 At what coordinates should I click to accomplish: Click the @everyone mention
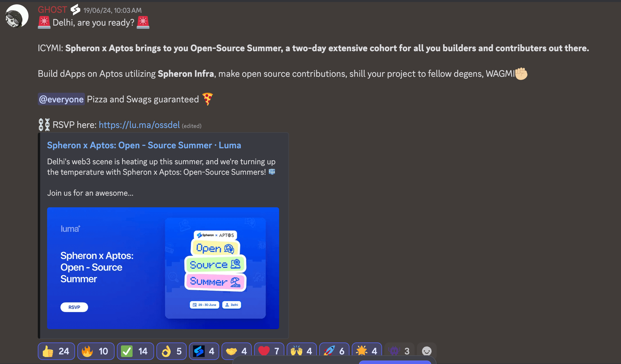pos(61,99)
